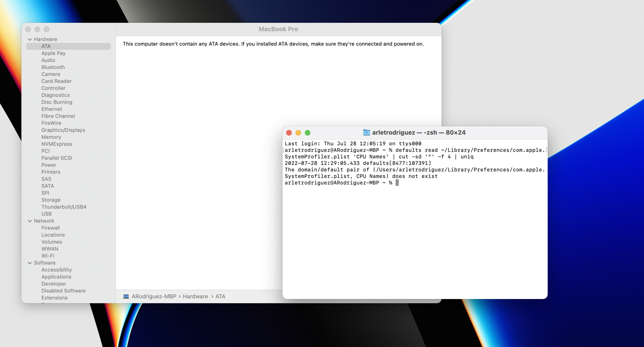
Task: Select the SATA entry in the sidebar
Action: coord(48,186)
